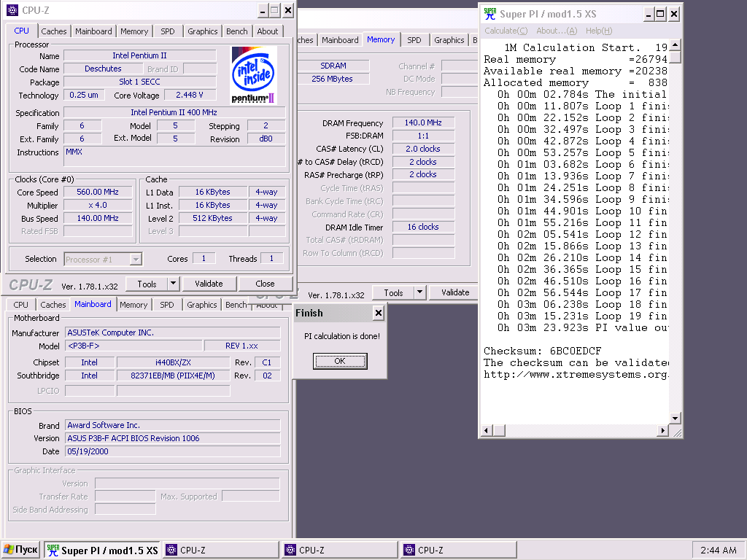Click Super PI horizontal scrollbar right arrow
This screenshot has width=747, height=560.
click(x=662, y=430)
